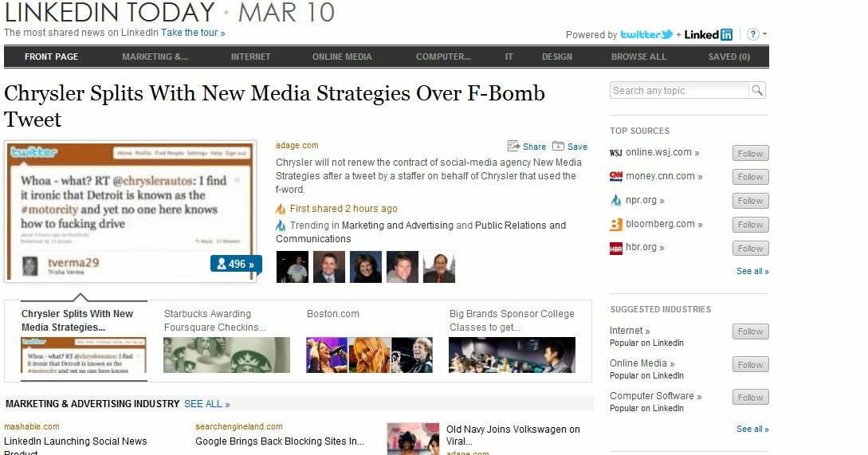Click the search magnifier icon
The height and width of the screenshot is (455, 868).
(x=756, y=91)
